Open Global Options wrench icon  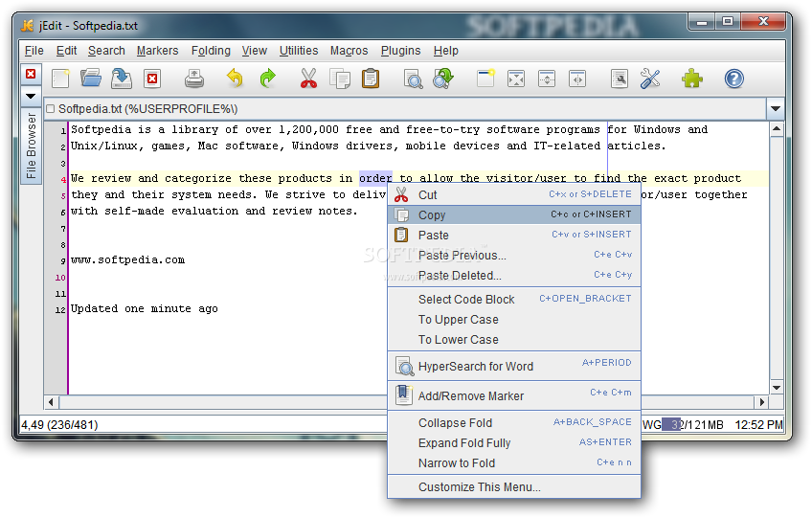[650, 79]
